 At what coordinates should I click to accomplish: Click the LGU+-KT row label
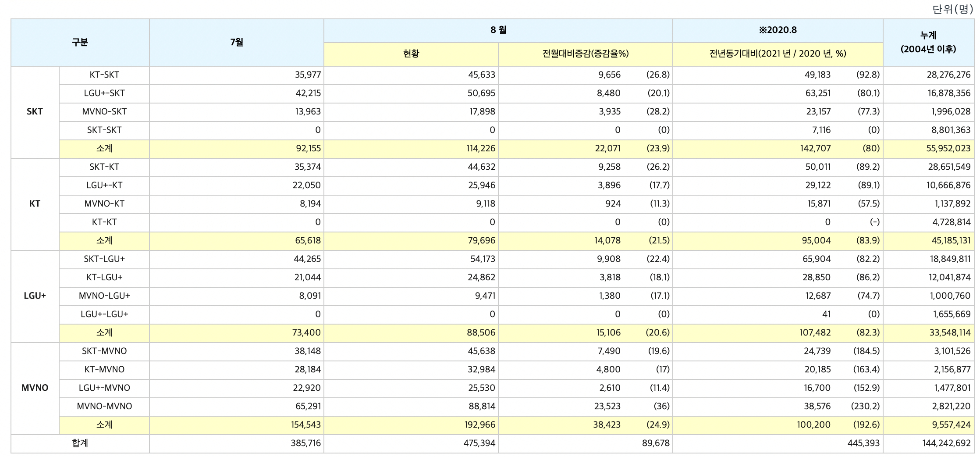(x=104, y=186)
